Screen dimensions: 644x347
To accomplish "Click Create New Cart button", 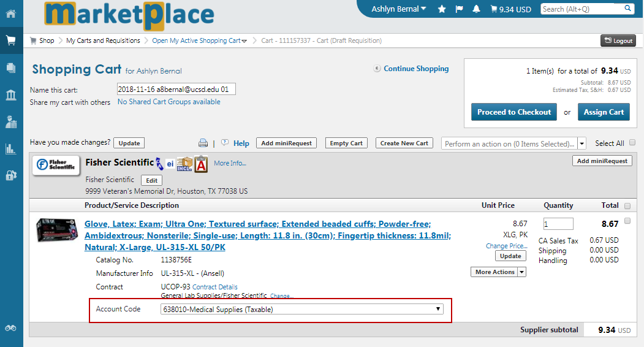I will [404, 143].
